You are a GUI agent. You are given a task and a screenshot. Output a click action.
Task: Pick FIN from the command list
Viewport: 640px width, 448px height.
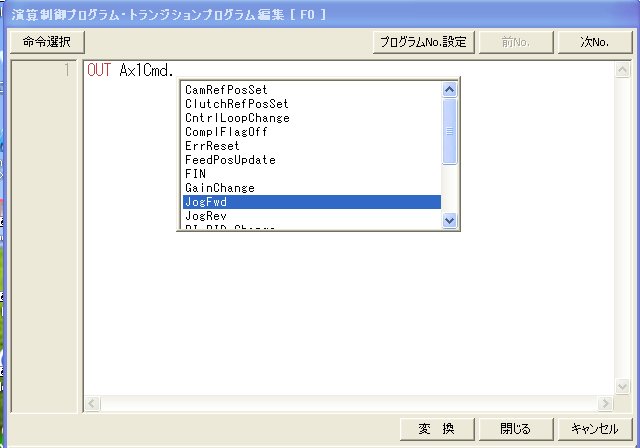[196, 174]
